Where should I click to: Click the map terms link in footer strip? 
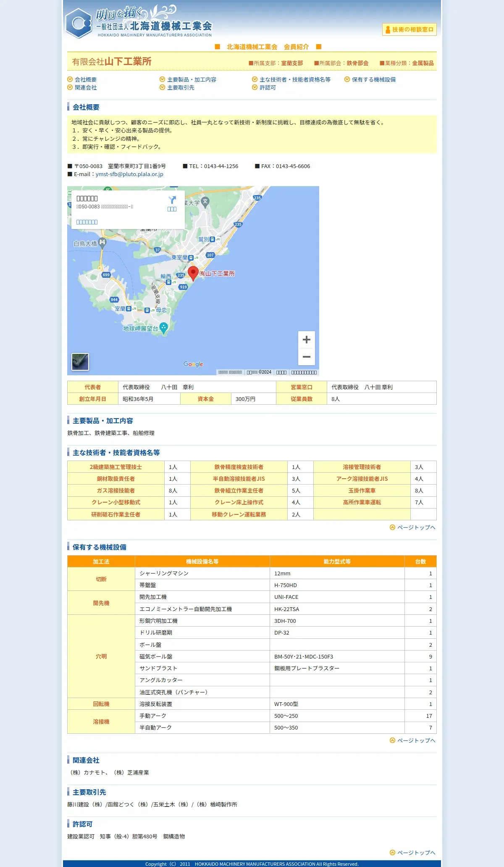[281, 372]
